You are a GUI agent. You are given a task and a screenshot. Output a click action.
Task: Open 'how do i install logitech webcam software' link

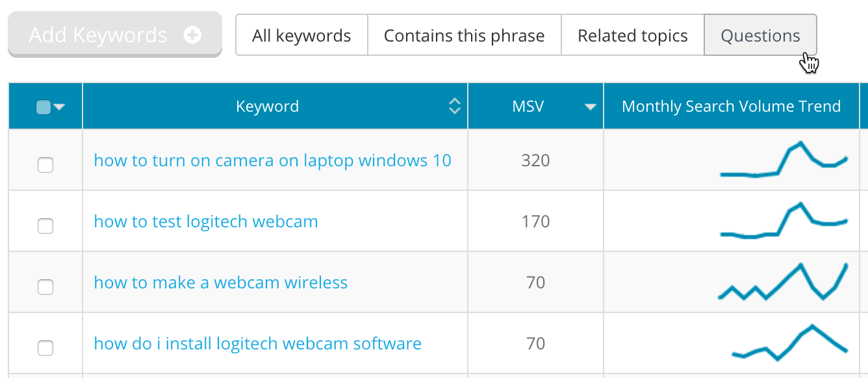[257, 344]
